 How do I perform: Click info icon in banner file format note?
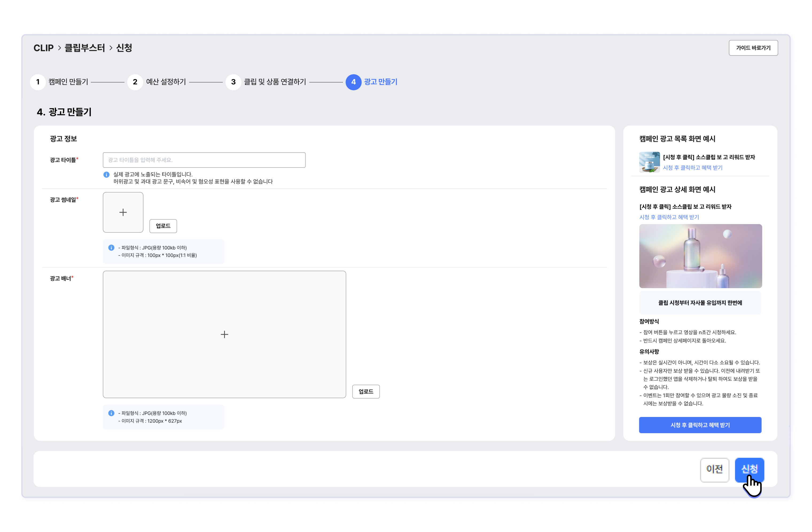click(x=111, y=413)
